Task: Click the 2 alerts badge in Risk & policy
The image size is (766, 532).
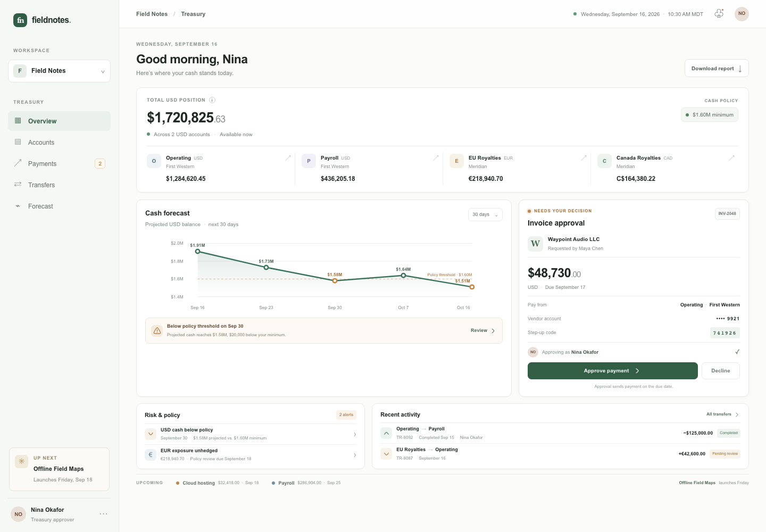Action: click(346, 414)
